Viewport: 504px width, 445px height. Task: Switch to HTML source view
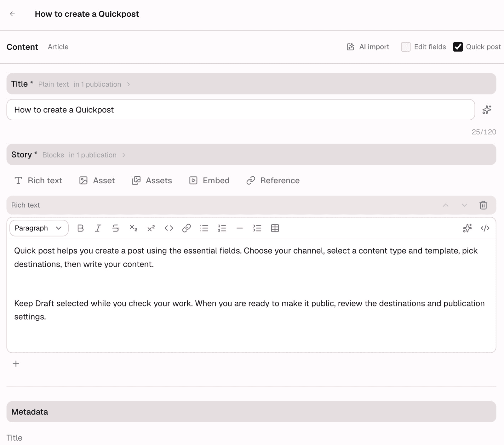click(x=485, y=228)
